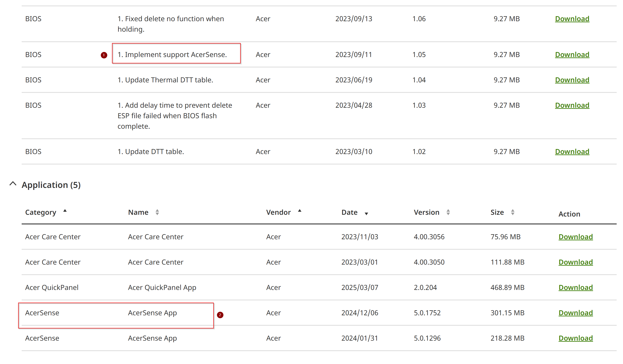Download BIOS version 1.03
This screenshot has height=364, width=623.
[x=572, y=106]
